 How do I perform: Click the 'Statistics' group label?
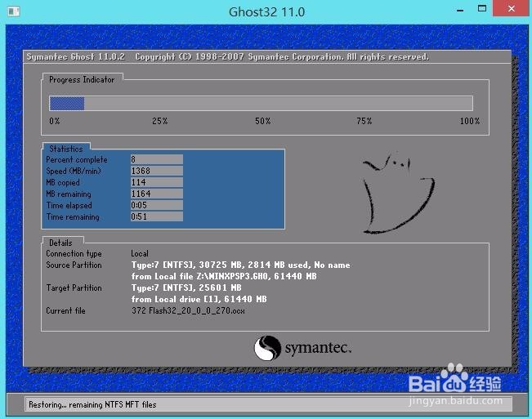tap(66, 149)
